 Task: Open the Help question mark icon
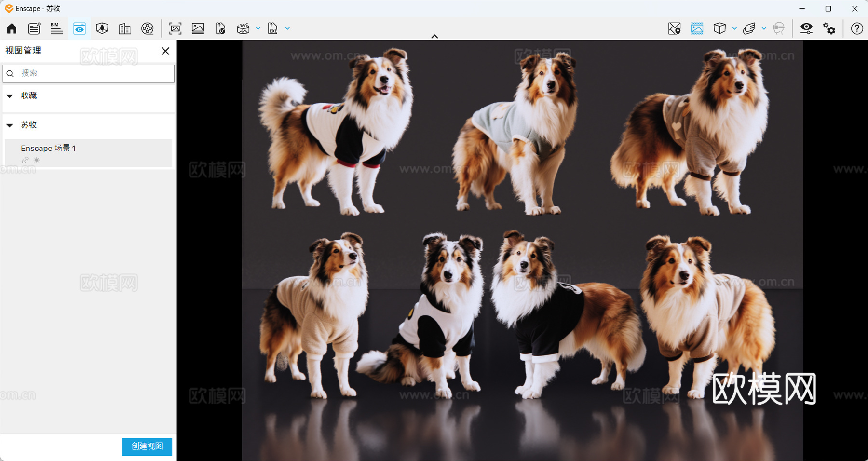click(856, 28)
